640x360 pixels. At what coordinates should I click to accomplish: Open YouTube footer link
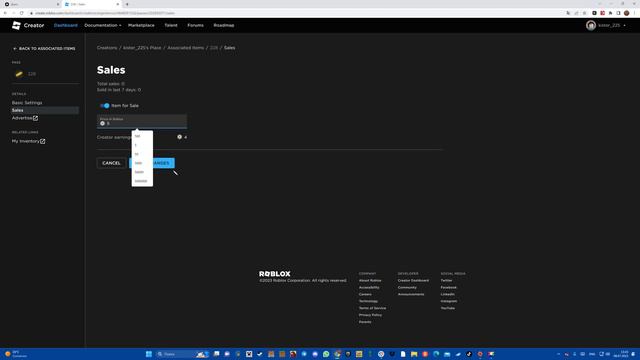[447, 308]
